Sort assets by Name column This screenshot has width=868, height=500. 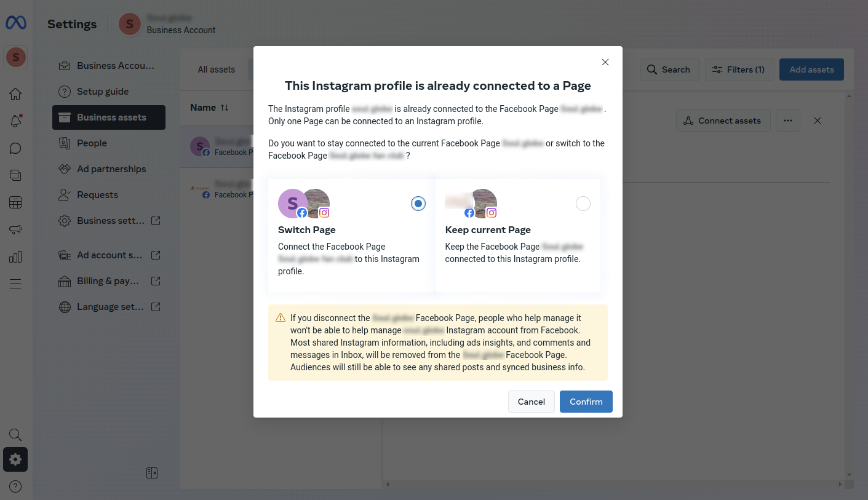click(209, 108)
